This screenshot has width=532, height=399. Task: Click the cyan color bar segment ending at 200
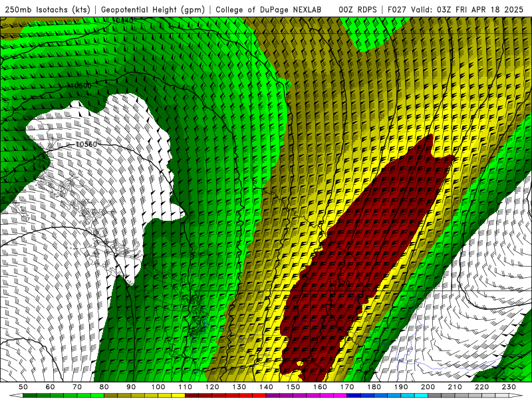pos(422,396)
